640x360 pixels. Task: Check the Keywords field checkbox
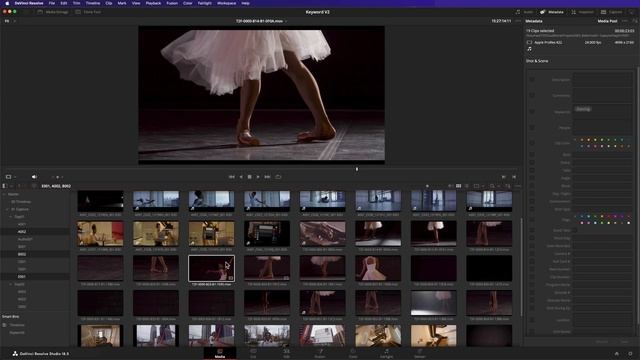coord(531,111)
